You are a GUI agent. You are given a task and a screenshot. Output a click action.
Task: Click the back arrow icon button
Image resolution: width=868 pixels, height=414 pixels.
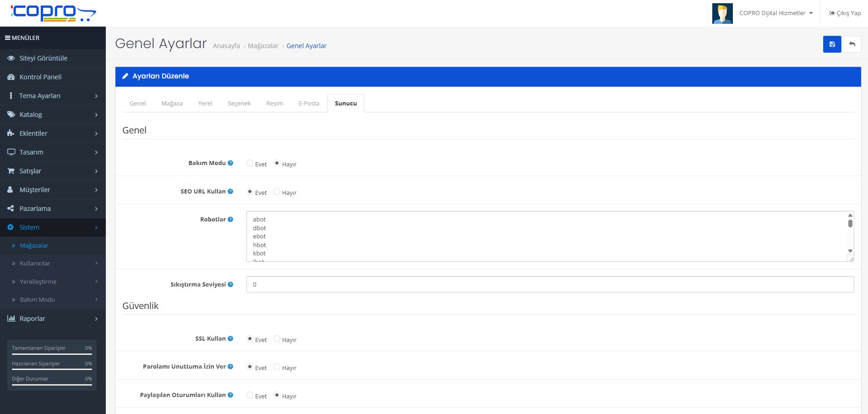[x=852, y=44]
